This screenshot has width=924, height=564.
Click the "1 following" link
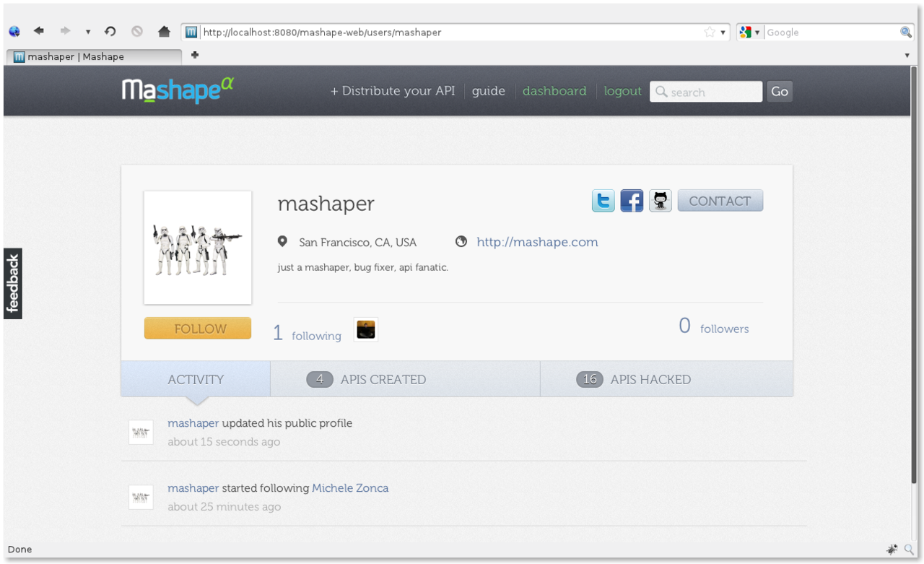(x=307, y=333)
